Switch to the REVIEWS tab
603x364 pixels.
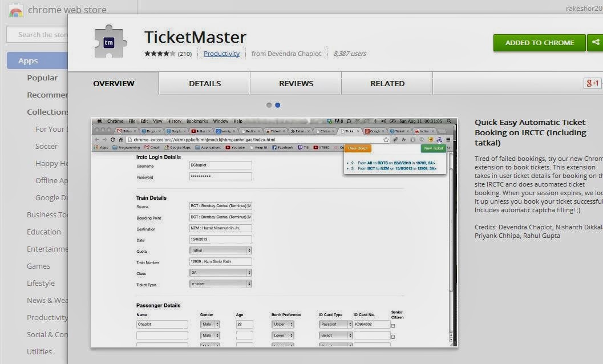point(296,83)
